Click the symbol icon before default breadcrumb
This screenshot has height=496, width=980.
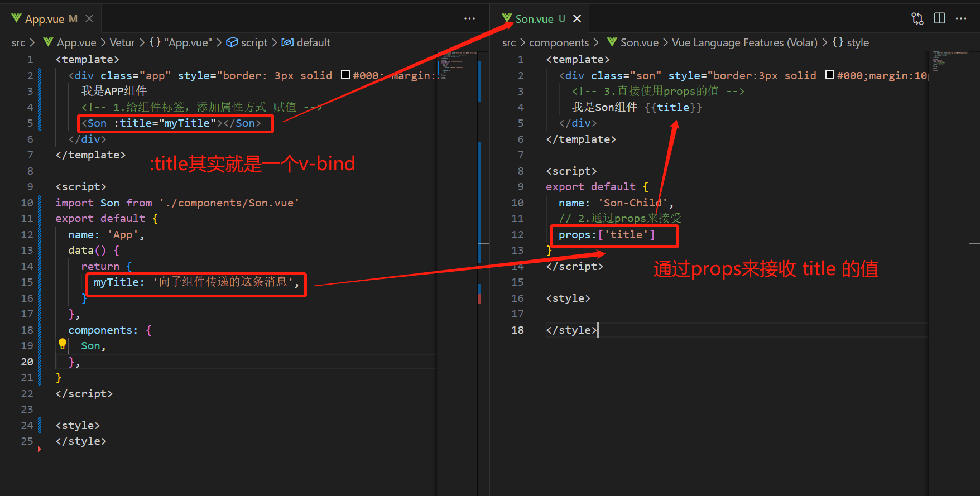point(287,42)
